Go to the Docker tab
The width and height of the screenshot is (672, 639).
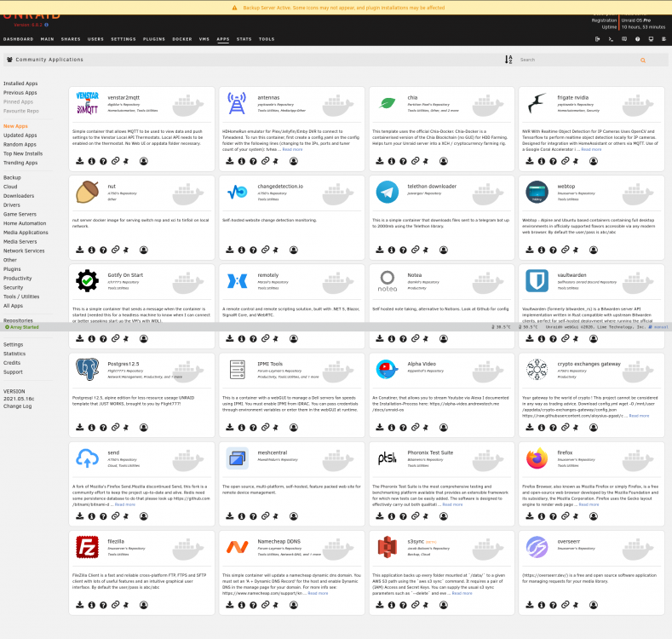pos(182,39)
